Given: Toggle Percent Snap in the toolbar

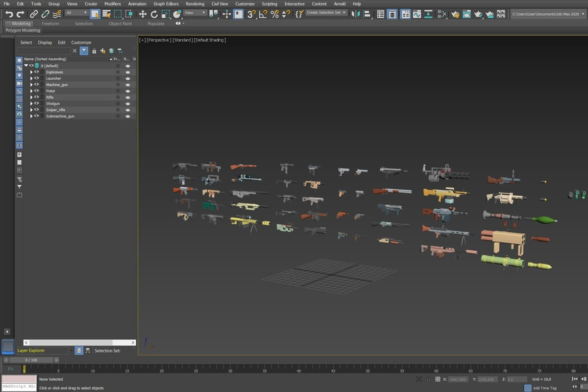Looking at the screenshot, I should [x=274, y=14].
